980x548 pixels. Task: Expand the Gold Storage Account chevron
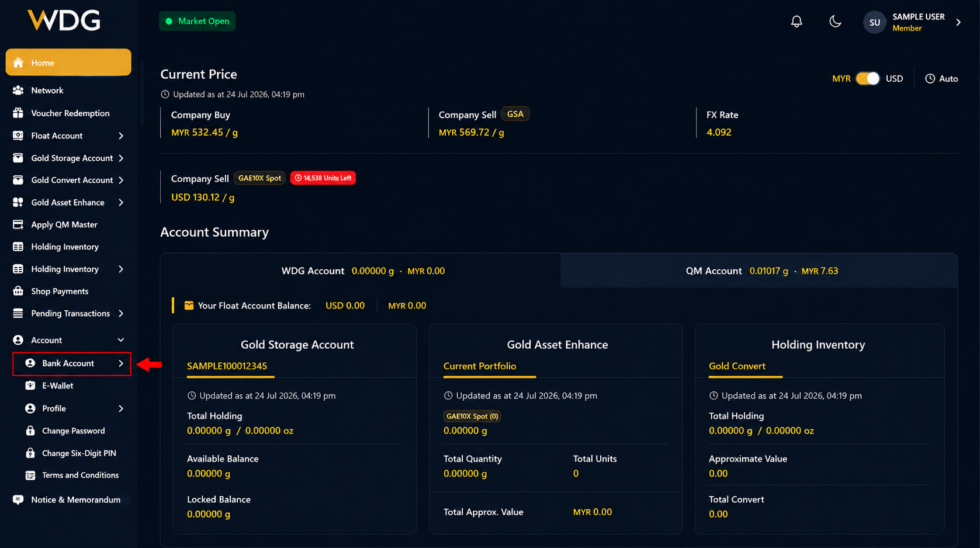pyautogui.click(x=121, y=158)
